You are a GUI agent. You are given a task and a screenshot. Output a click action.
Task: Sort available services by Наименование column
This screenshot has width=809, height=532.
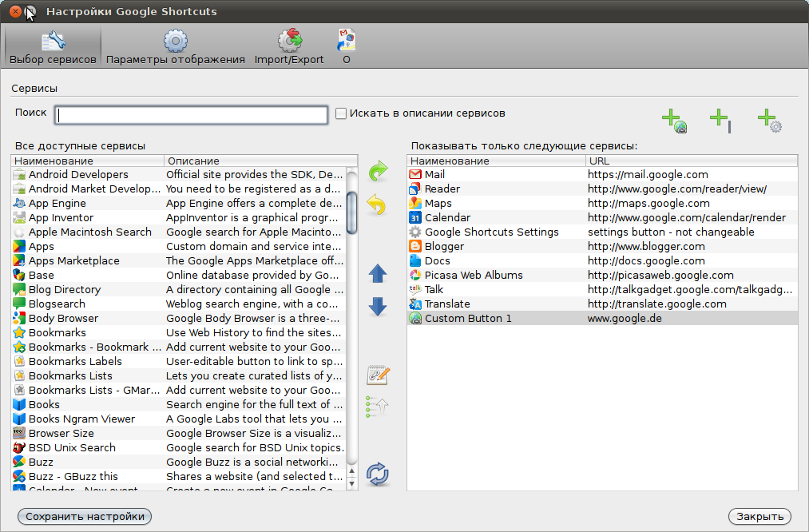[x=87, y=161]
